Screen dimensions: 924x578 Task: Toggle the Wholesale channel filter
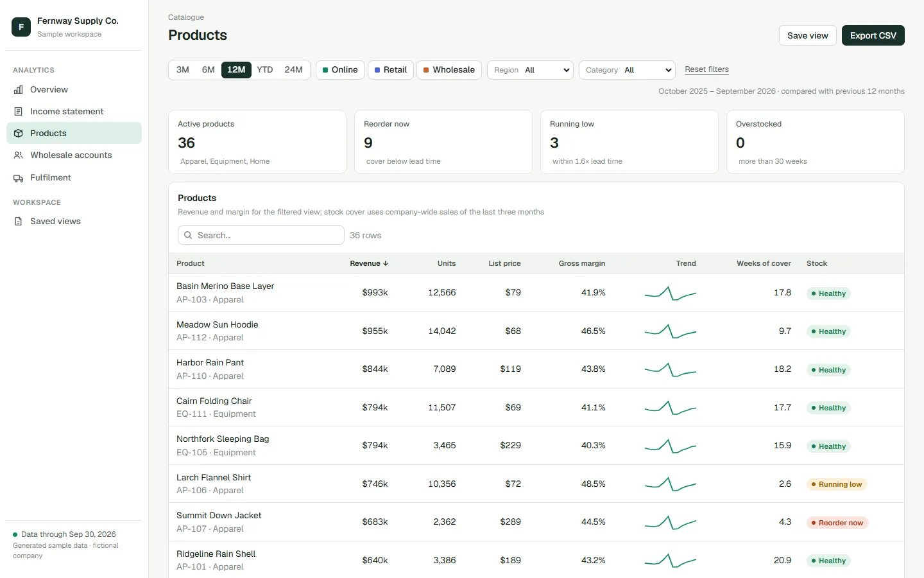(449, 70)
